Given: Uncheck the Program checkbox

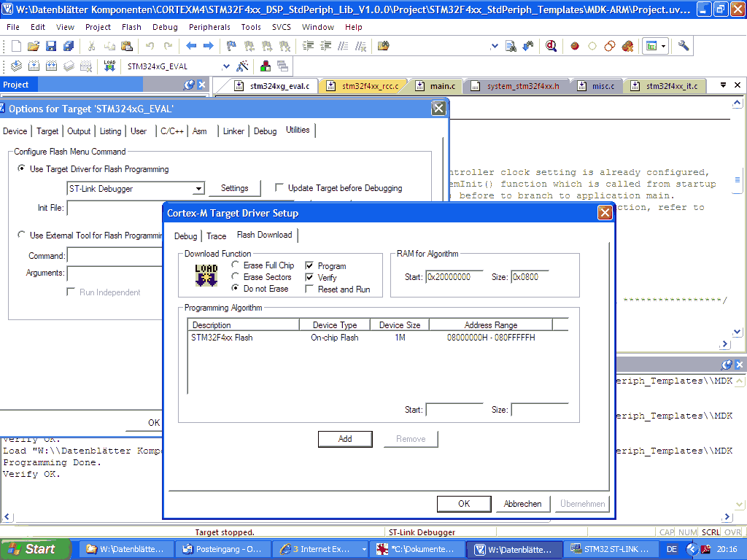Looking at the screenshot, I should point(309,265).
